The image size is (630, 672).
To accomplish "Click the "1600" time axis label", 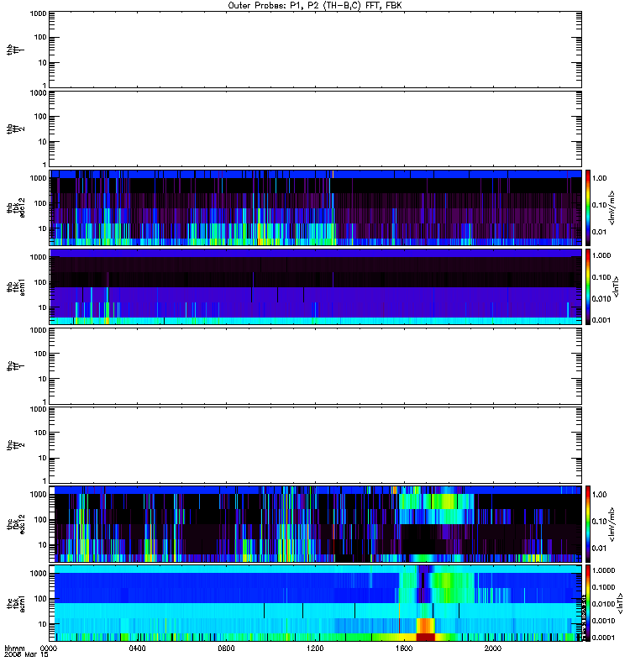I will click(x=404, y=648).
